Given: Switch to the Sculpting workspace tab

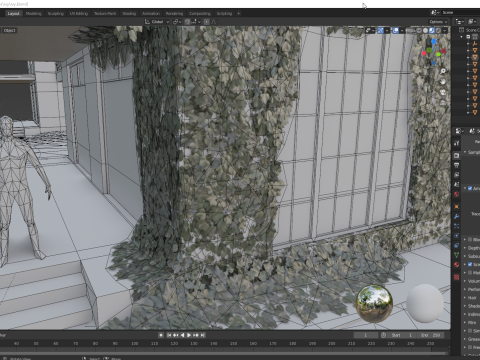Looking at the screenshot, I should point(56,13).
